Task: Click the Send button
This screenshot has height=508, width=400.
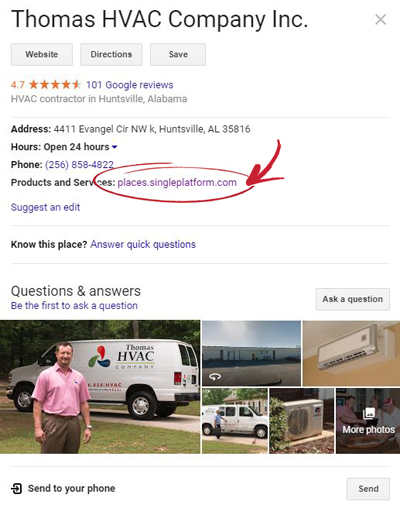Action: pos(368,489)
